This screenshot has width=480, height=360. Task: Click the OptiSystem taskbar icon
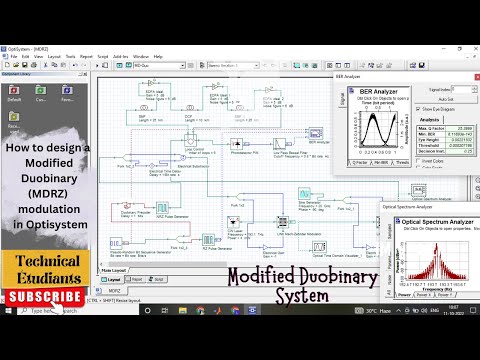(x=252, y=310)
